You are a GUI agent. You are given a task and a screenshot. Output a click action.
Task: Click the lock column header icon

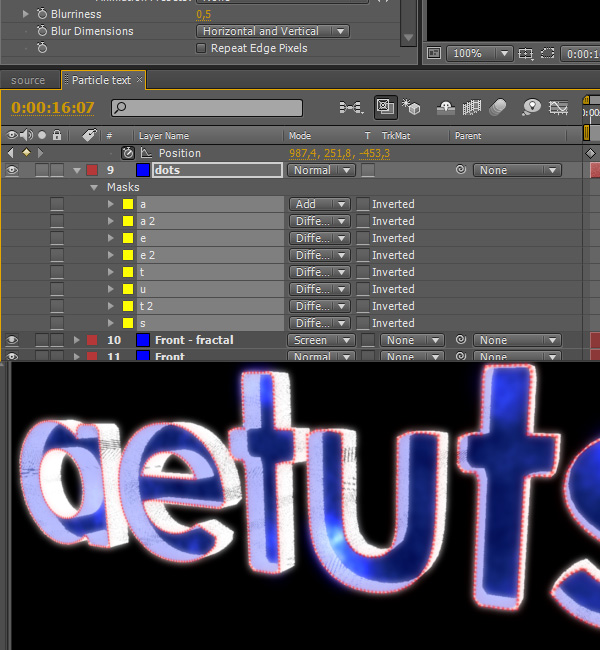tap(57, 135)
